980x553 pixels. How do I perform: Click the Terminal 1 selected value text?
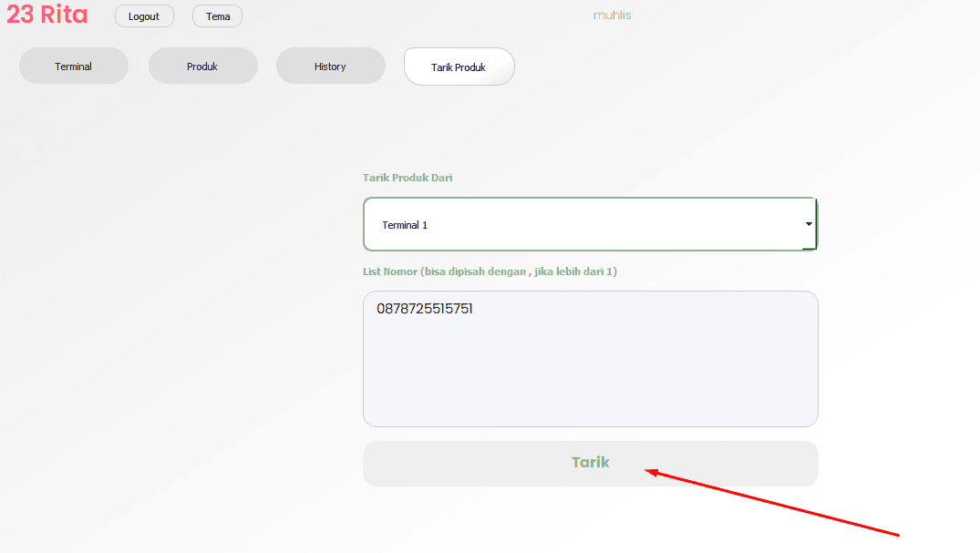pyautogui.click(x=405, y=225)
